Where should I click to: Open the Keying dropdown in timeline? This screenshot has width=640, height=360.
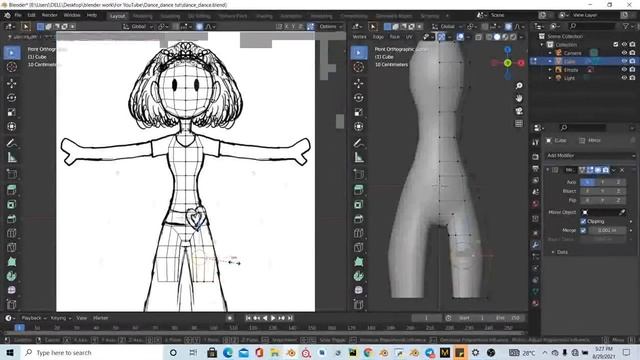tap(61, 318)
